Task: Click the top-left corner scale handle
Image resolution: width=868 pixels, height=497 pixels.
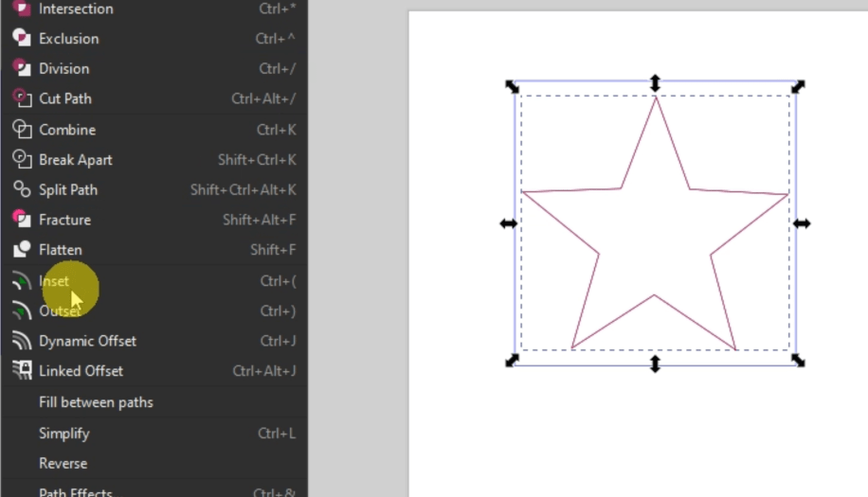Action: coord(512,86)
